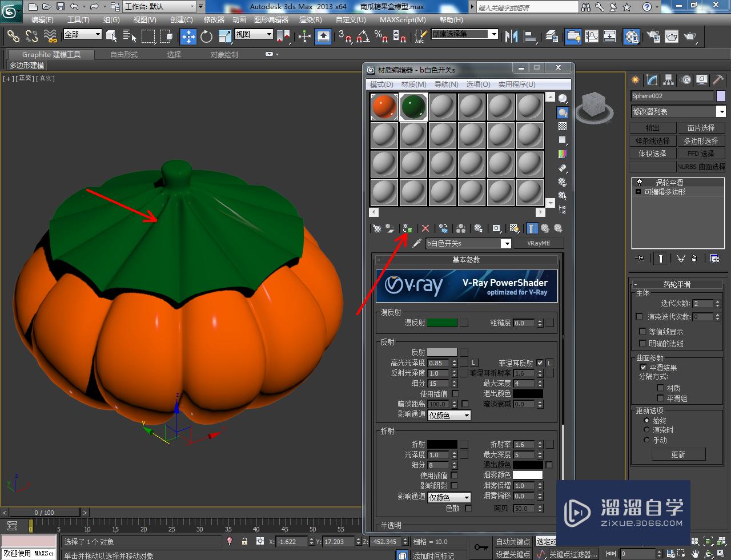Viewport: 731px width, 560px height.
Task: Open the Hierarchy command panel tab
Action: [x=668, y=80]
